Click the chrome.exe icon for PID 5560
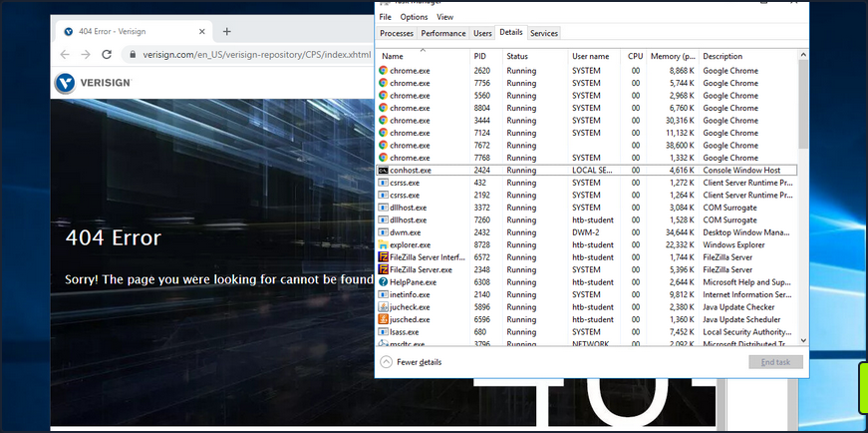Viewport: 868px width, 433px height. [383, 96]
